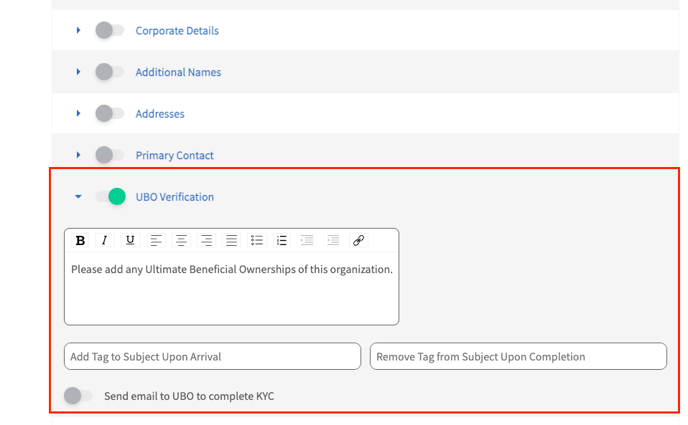Apply italic formatting in the editor

coord(104,240)
